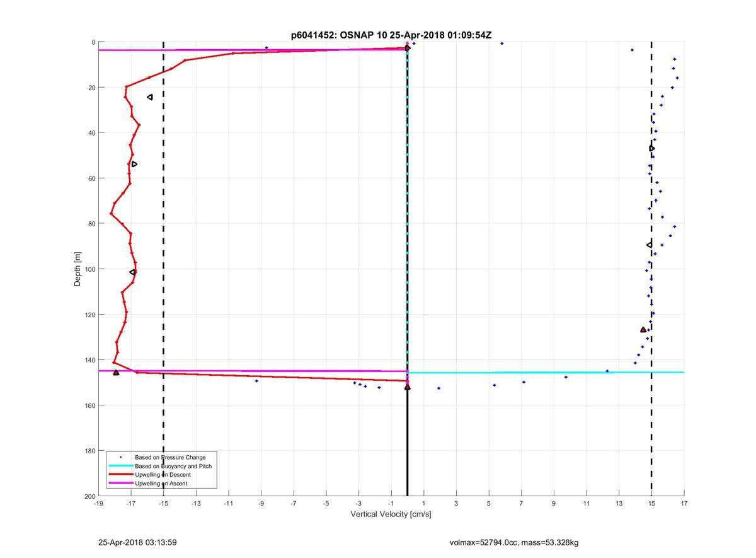The height and width of the screenshot is (558, 756).
Task: Click the red triangle marker at -18 cm/s, 145 m
Action: (x=116, y=373)
